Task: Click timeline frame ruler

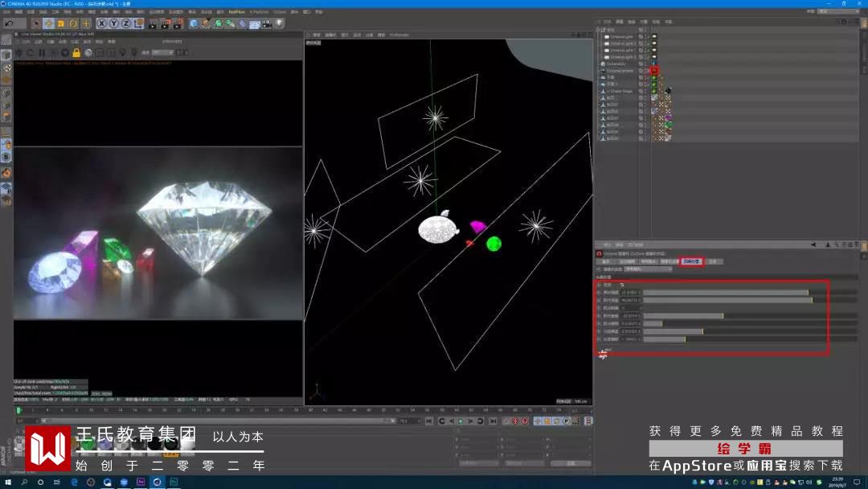Action: tap(303, 410)
